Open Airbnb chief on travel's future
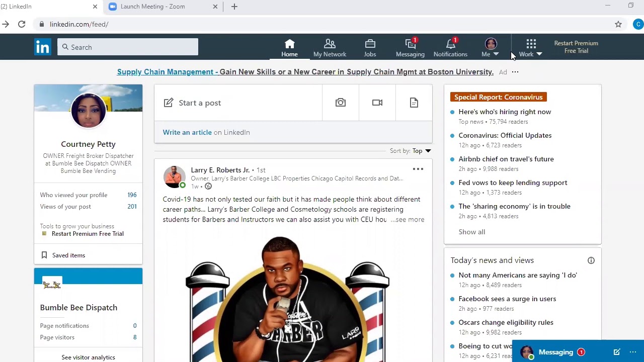Viewport: 644px width, 362px height. (506, 159)
